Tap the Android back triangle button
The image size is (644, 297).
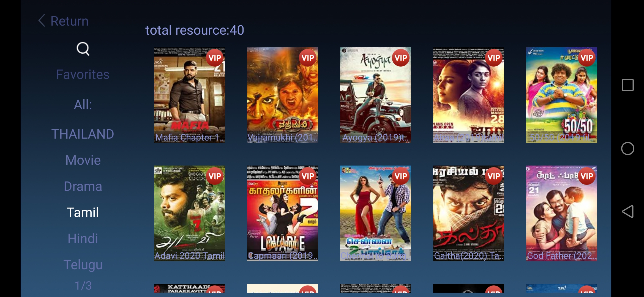[627, 211]
